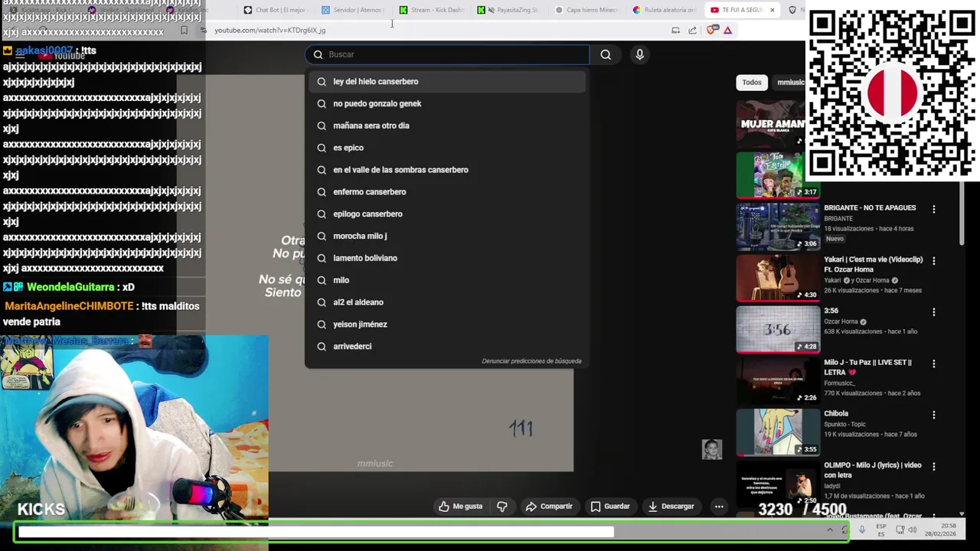This screenshot has width=980, height=551.
Task: Click the youtube.com address bar URL
Action: (x=270, y=31)
